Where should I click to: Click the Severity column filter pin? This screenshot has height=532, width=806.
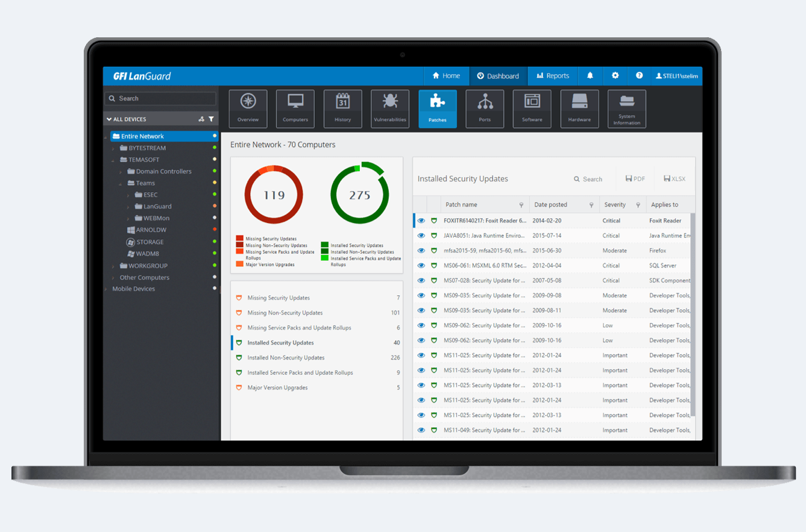638,205
